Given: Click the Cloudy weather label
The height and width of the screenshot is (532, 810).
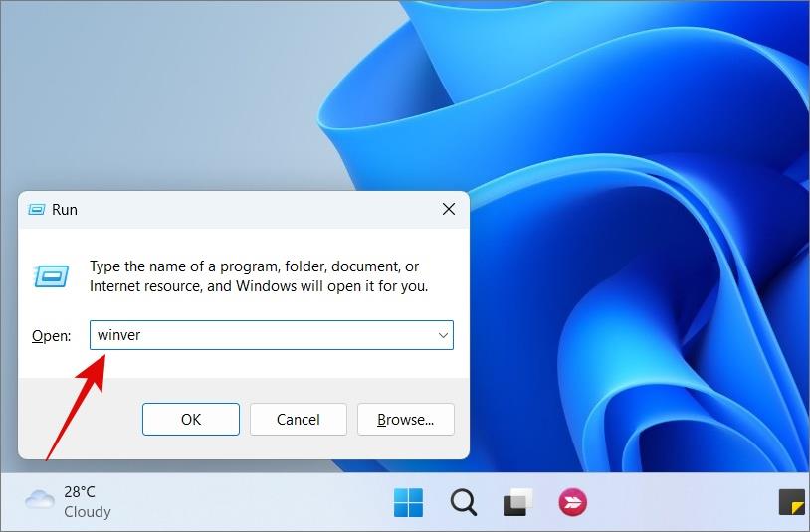Looking at the screenshot, I should coord(88,512).
